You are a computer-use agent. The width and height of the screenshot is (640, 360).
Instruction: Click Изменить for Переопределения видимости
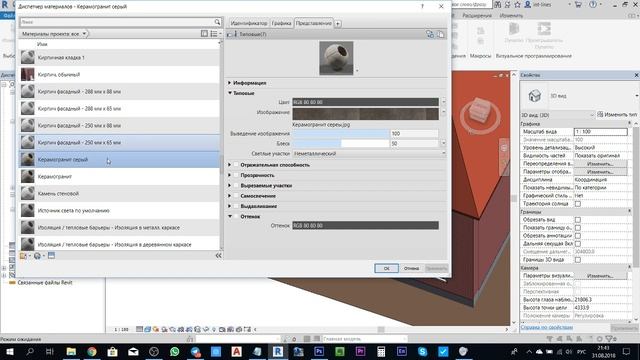click(600, 164)
